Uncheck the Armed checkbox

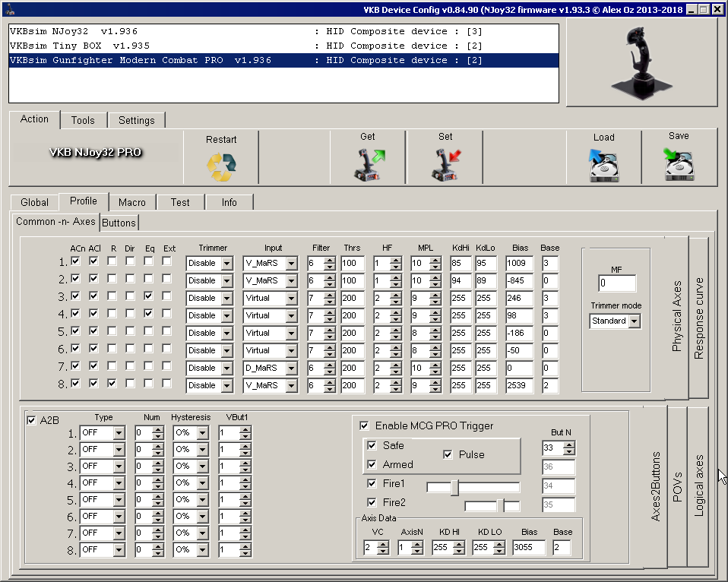pos(372,464)
